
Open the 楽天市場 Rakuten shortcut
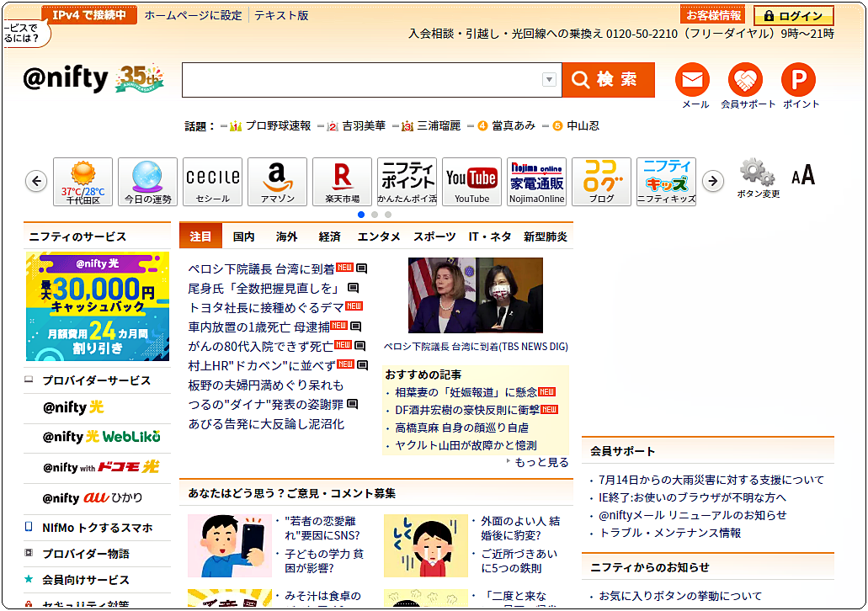click(x=342, y=182)
